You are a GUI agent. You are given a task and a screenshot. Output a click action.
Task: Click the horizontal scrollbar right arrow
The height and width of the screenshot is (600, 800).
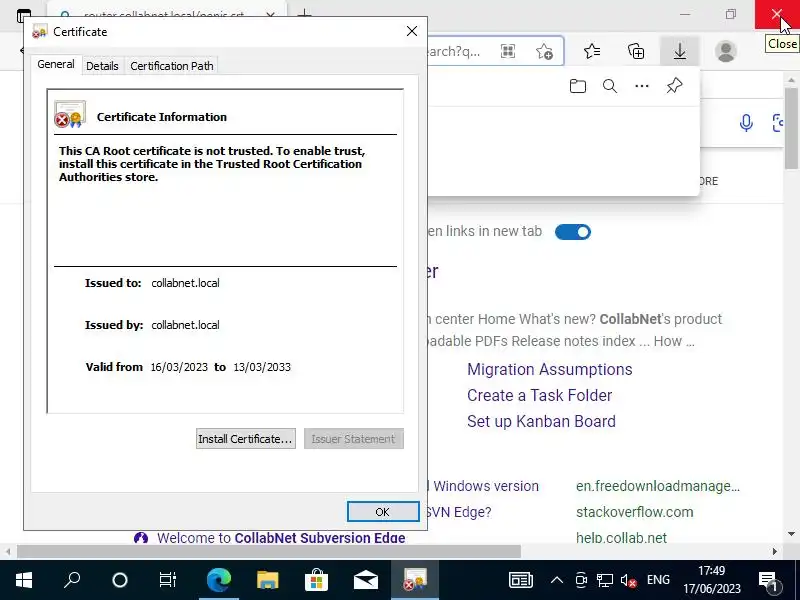tap(774, 552)
